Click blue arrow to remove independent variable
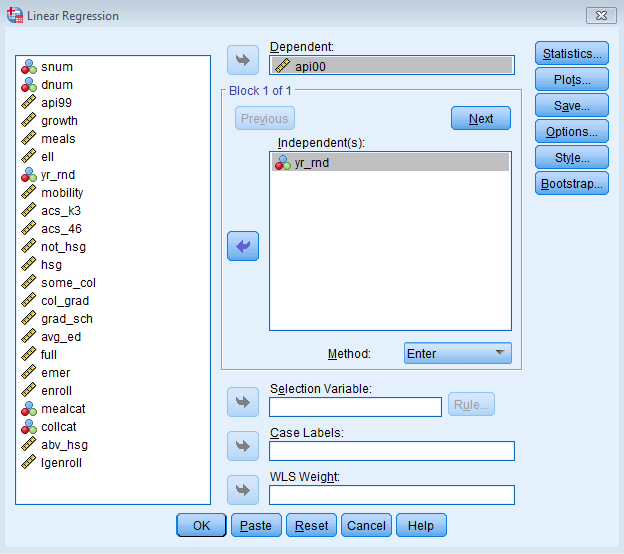Viewport: 624px width, 554px height. [x=243, y=246]
